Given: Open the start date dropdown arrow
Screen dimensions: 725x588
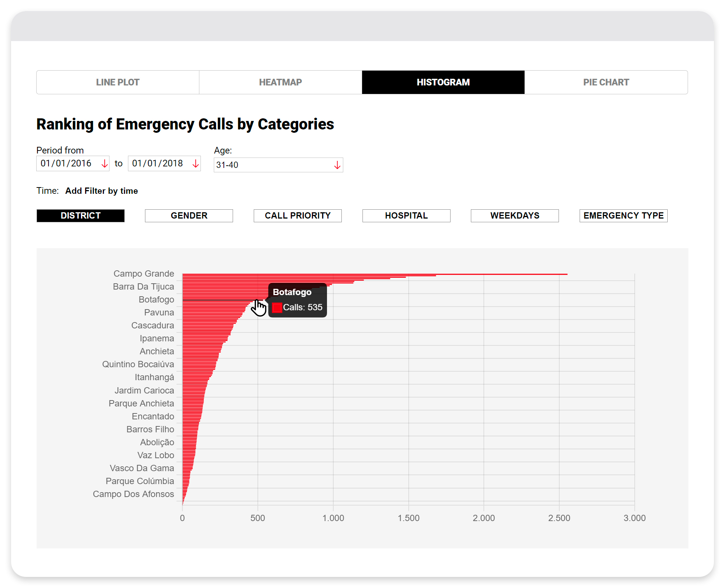Looking at the screenshot, I should [x=105, y=163].
